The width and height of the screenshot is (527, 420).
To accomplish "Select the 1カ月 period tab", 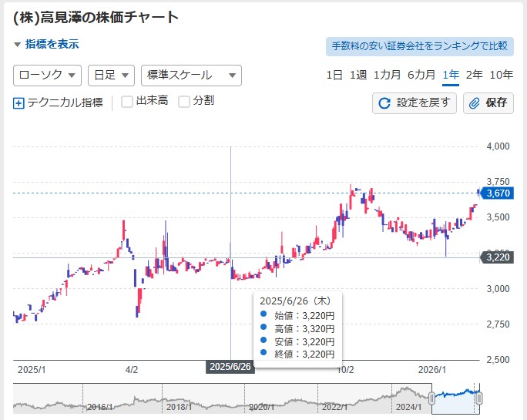I will coord(387,75).
